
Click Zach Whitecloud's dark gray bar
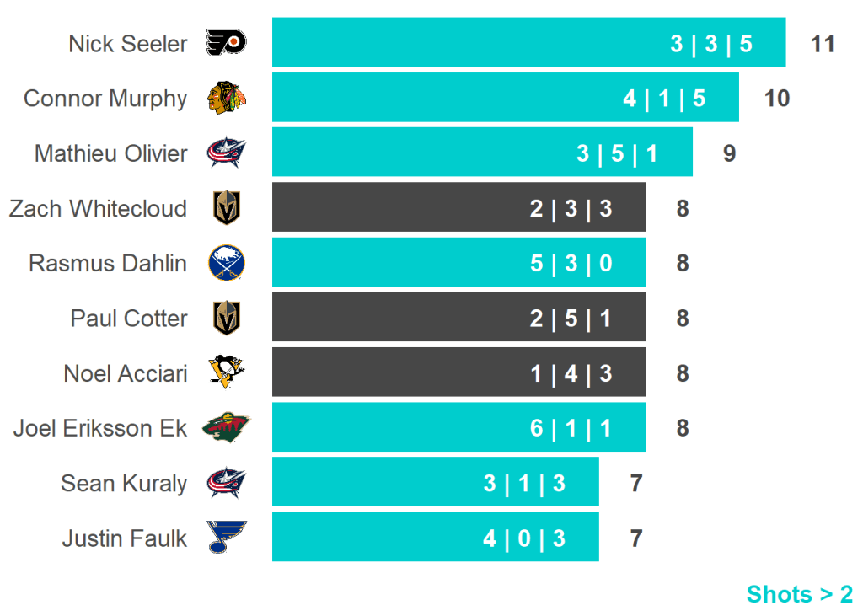click(458, 207)
